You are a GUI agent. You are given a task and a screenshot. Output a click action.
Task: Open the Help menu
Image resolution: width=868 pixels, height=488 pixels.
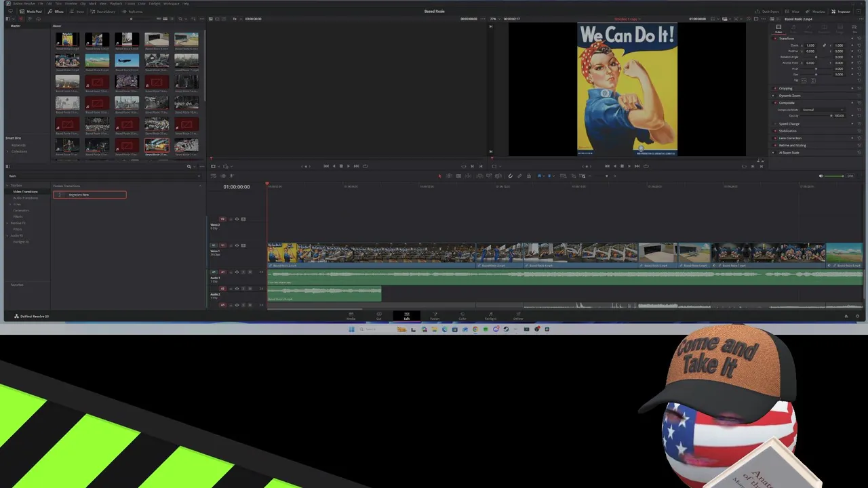[x=186, y=3]
